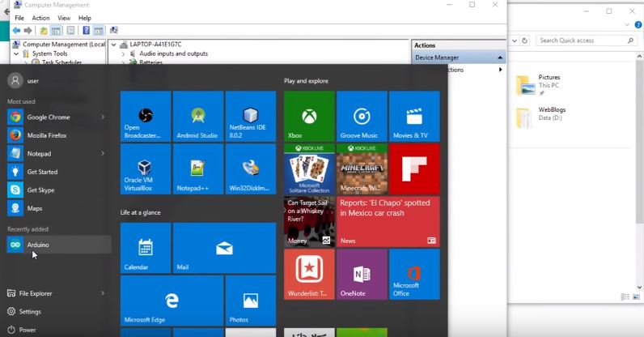
Task: Expand Notepad jump list arrow
Action: (x=103, y=153)
